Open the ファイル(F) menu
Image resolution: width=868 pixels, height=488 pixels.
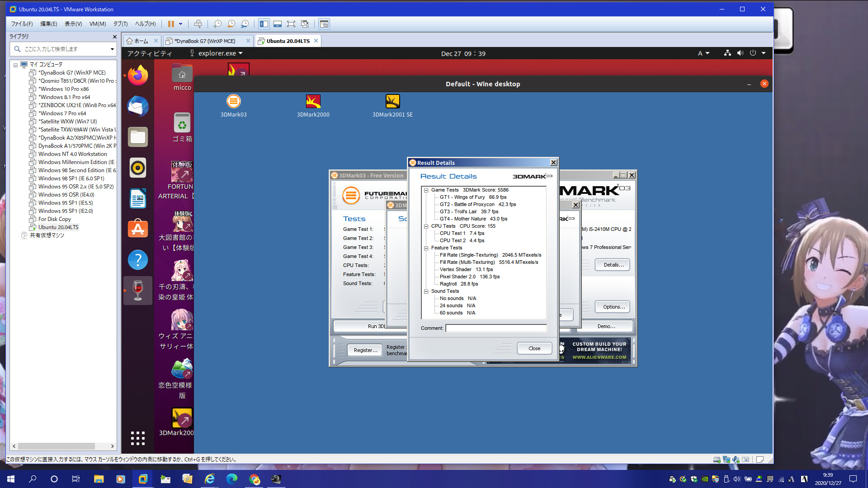[x=22, y=24]
